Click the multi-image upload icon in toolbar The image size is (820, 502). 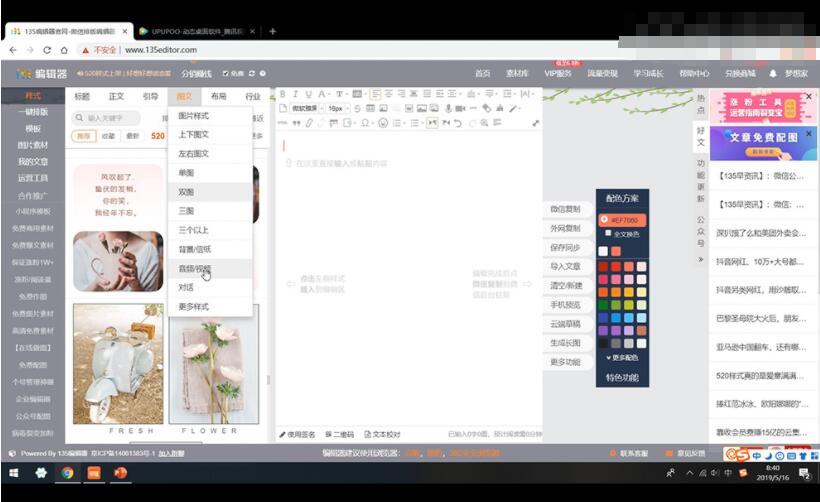(x=434, y=108)
